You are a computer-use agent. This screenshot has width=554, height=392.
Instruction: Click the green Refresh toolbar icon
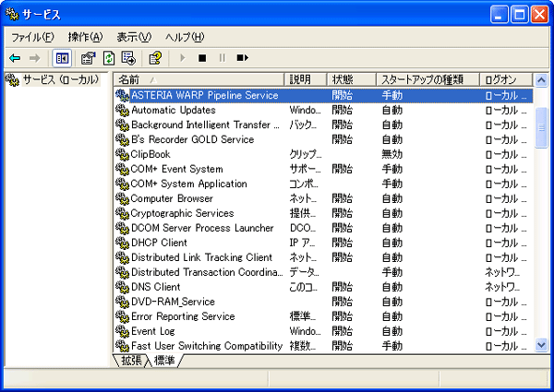click(x=109, y=58)
